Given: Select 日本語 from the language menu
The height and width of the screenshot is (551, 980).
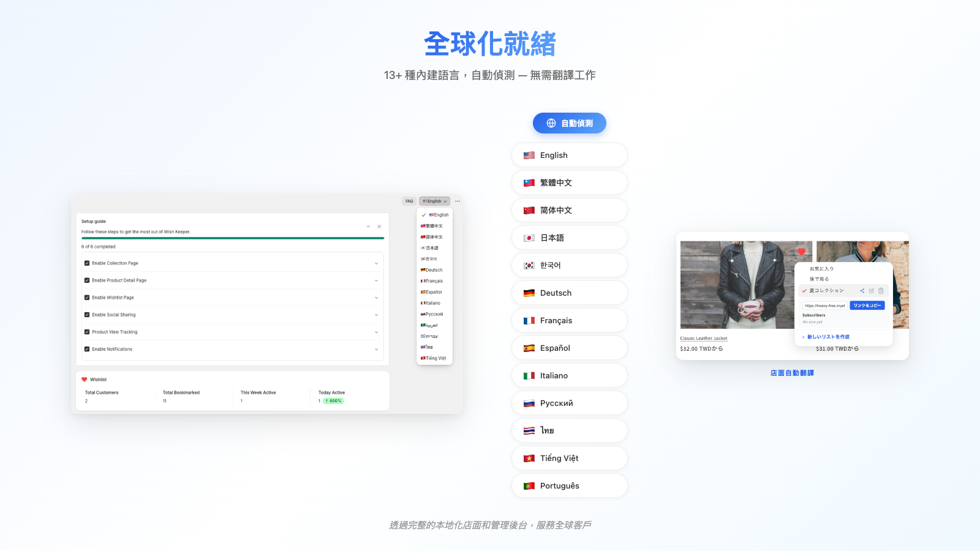Looking at the screenshot, I should point(433,248).
